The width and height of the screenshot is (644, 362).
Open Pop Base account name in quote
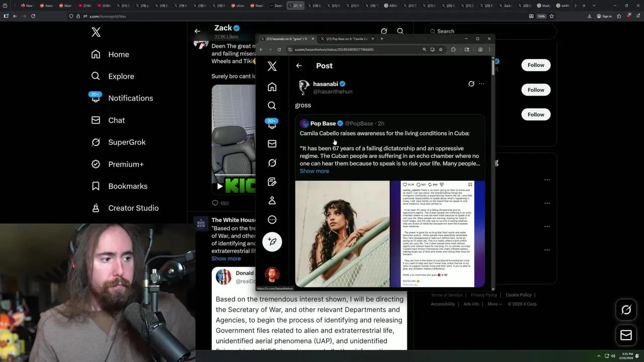click(x=323, y=124)
